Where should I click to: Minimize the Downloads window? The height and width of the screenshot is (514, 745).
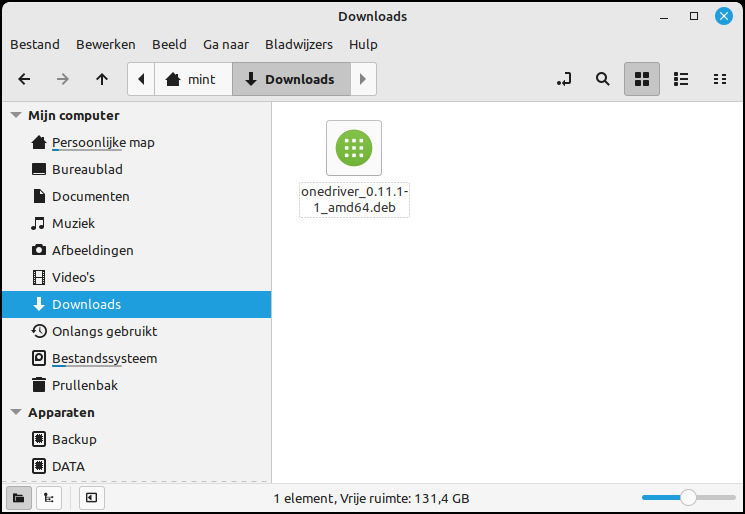(x=664, y=17)
